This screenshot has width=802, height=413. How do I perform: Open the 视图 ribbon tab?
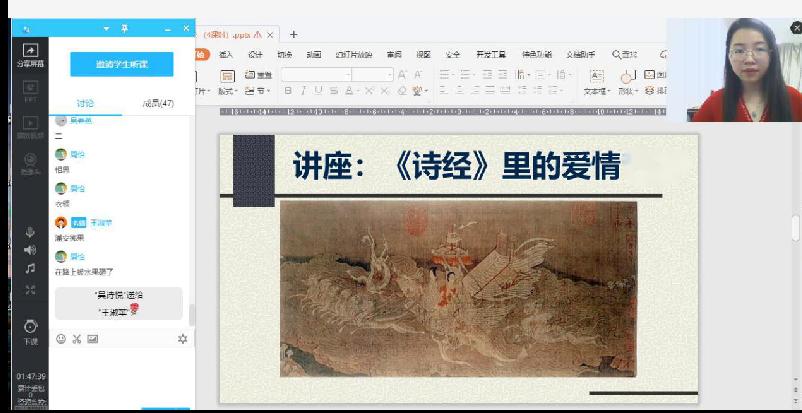coord(423,54)
